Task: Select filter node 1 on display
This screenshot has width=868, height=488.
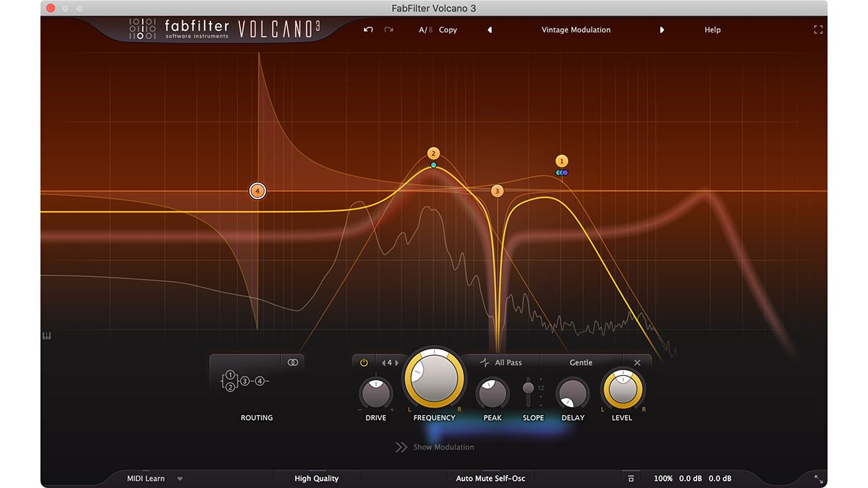Action: (562, 160)
